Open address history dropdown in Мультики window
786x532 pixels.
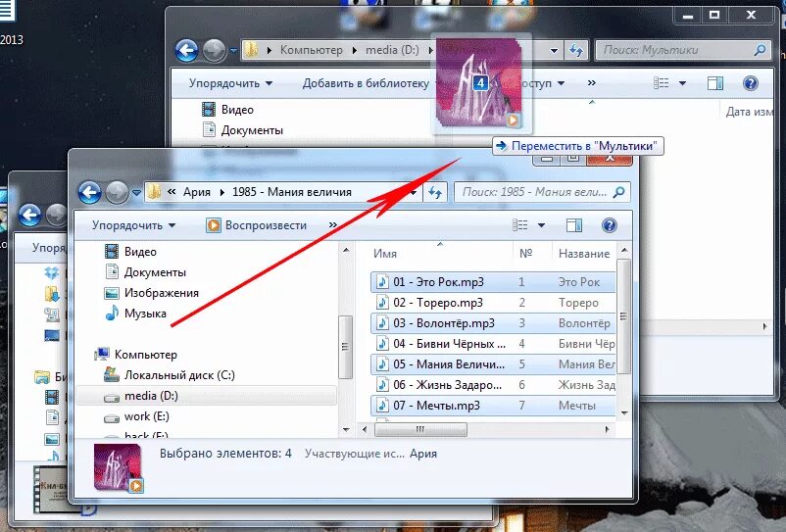click(554, 51)
